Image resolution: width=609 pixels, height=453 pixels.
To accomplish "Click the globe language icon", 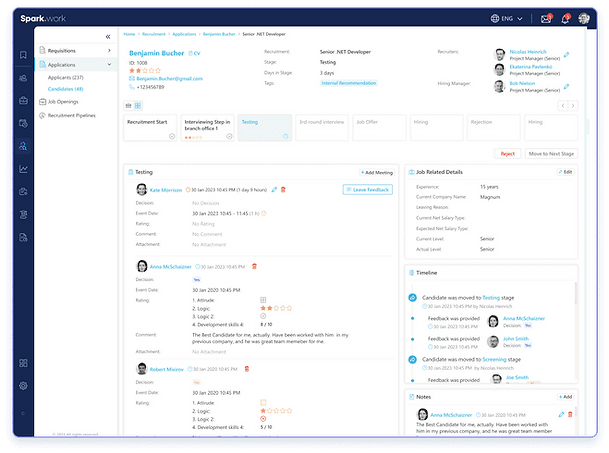I will [494, 19].
